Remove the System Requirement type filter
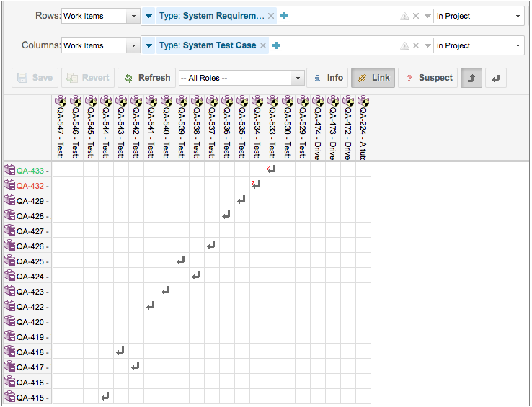 point(271,16)
